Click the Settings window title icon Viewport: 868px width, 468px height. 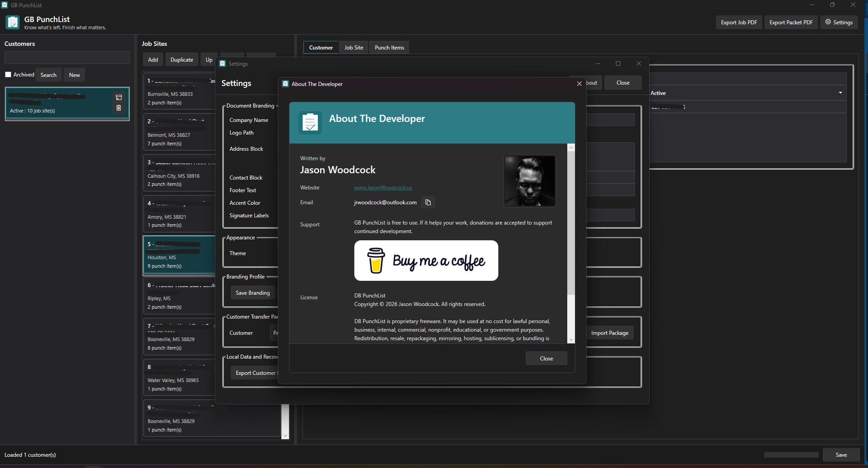pos(222,64)
